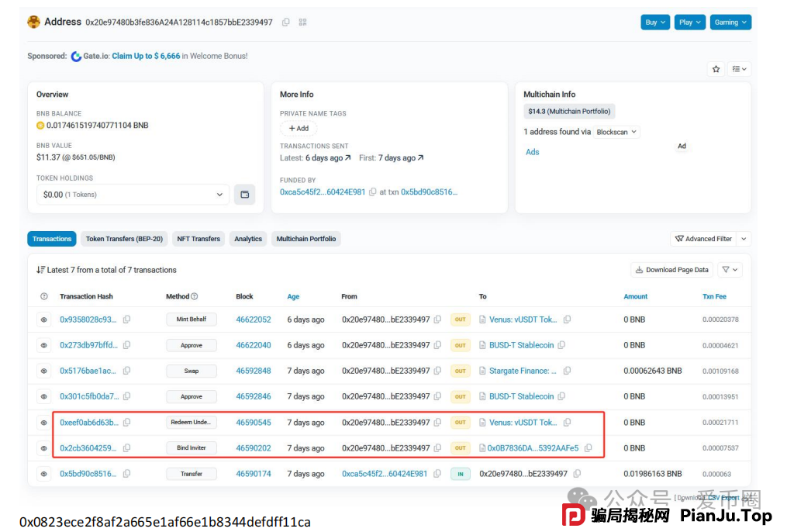Expand the Blockscan dropdown in Multichain Info
Viewport: 787px width, 532px height.
(x=616, y=132)
